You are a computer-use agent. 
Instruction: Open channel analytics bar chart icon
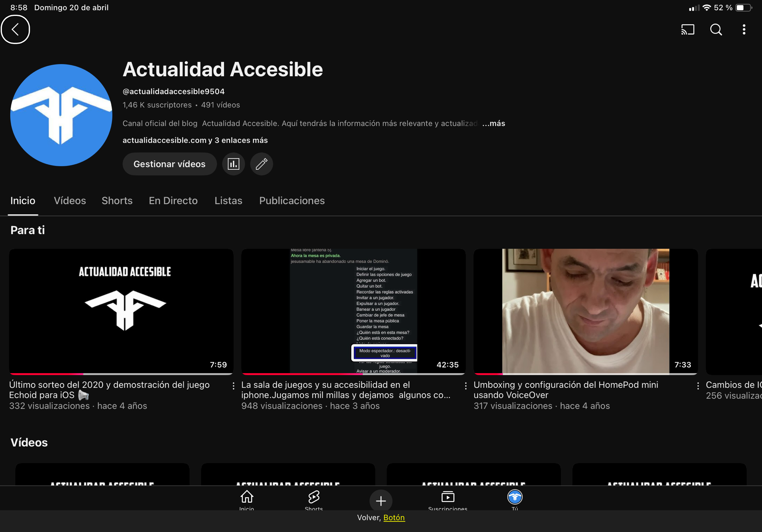[x=233, y=164]
